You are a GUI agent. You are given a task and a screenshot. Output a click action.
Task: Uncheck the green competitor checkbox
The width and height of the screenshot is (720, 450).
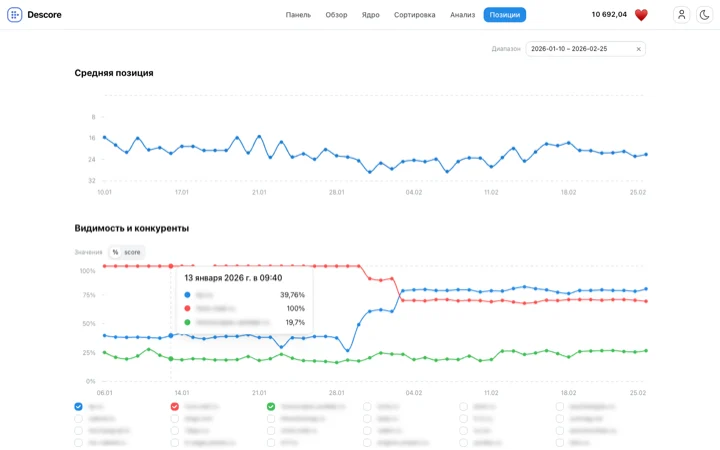click(x=271, y=407)
